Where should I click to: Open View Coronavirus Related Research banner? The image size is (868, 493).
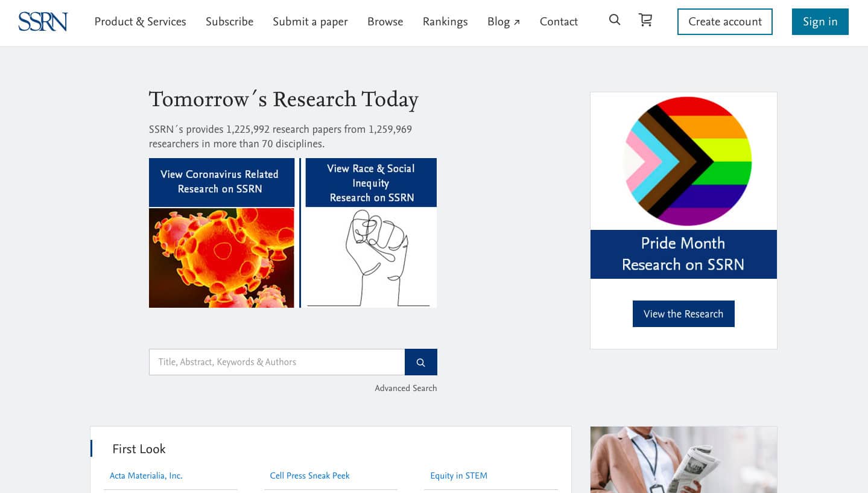tap(221, 182)
